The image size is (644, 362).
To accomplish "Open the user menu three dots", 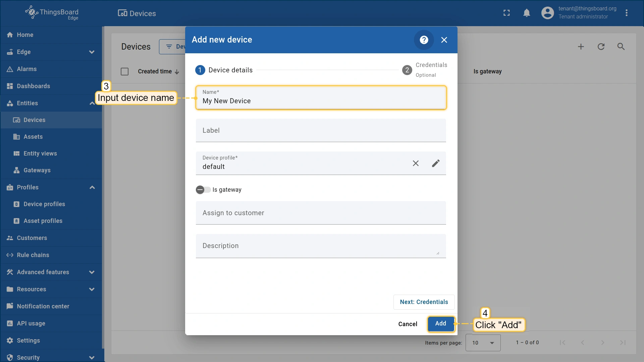I will [626, 13].
